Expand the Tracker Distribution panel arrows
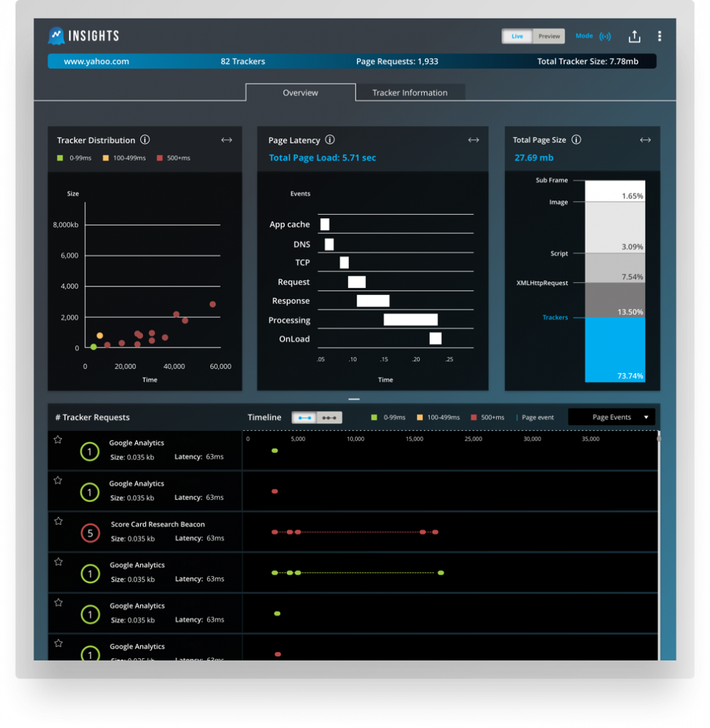 pos(226,140)
